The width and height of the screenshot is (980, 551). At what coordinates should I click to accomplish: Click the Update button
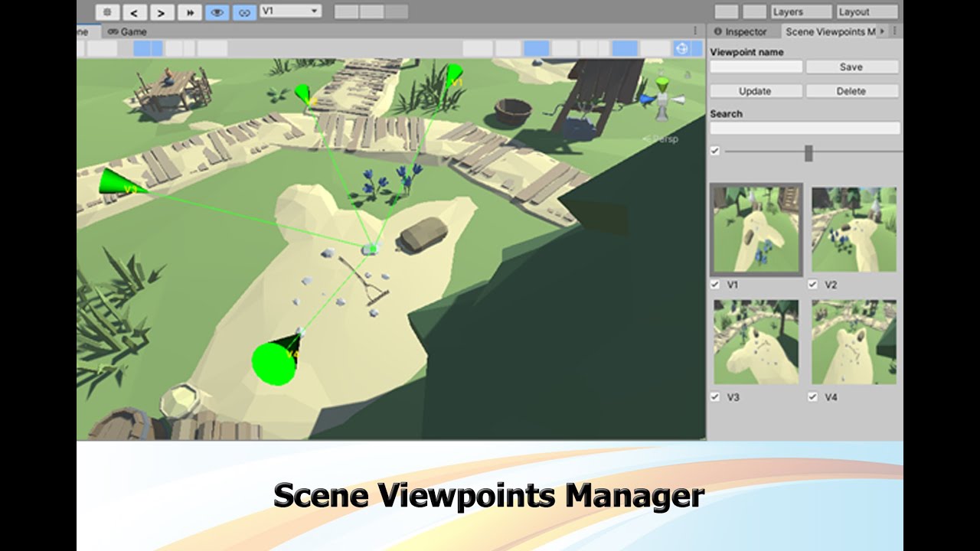(755, 91)
